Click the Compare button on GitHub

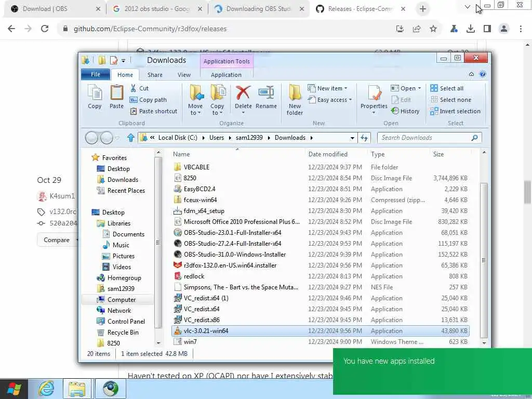pos(56,240)
